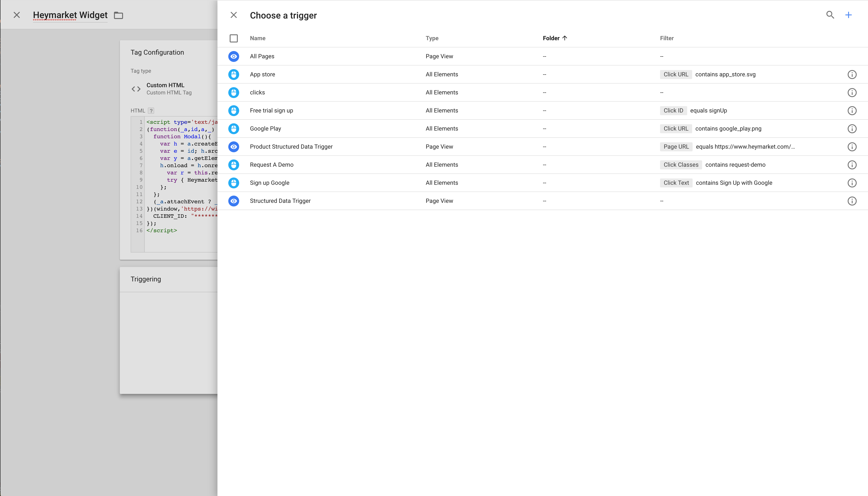Click the App store trigger icon
Screen dimensions: 868x496
[234, 74]
